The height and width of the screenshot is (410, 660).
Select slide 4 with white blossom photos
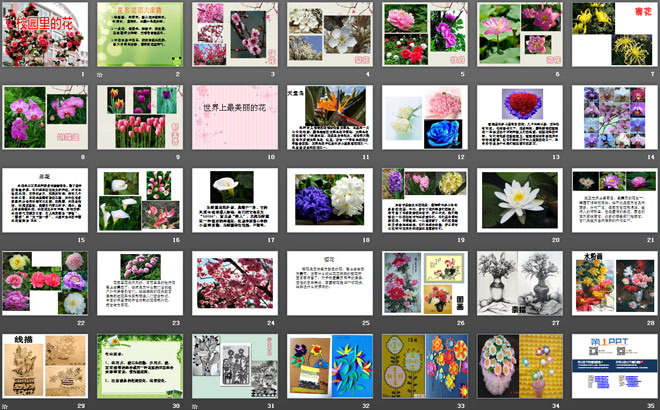(330, 34)
